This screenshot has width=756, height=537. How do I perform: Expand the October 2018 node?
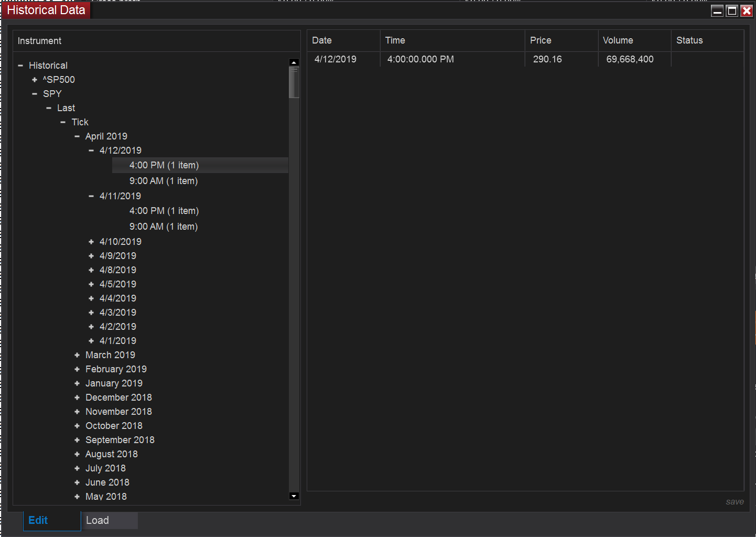click(x=77, y=426)
